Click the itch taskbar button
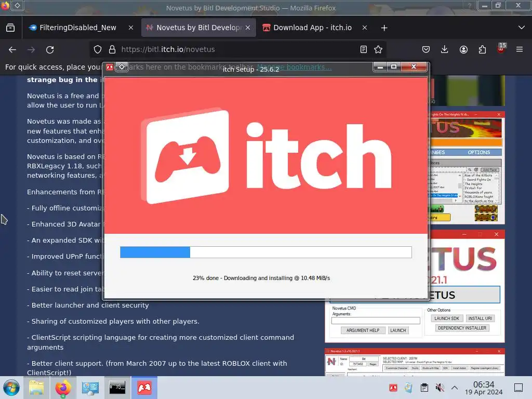This screenshot has width=532, height=399. click(144, 388)
